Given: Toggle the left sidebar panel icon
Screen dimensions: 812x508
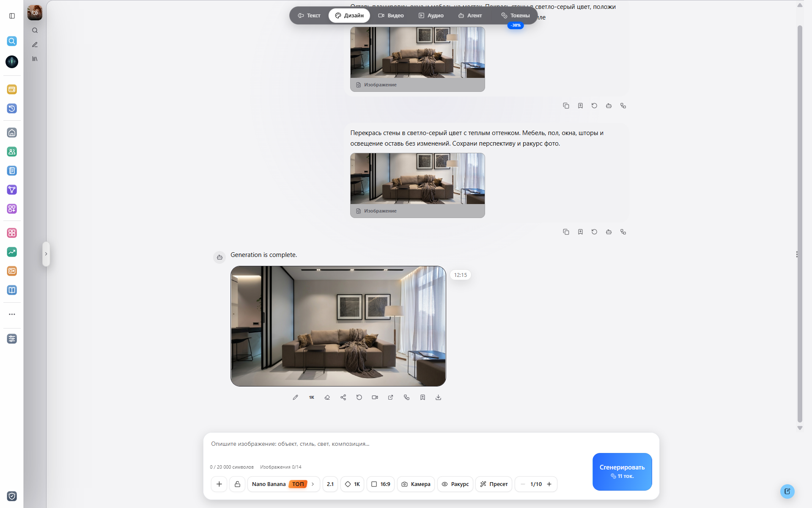Looking at the screenshot, I should click(x=12, y=16).
